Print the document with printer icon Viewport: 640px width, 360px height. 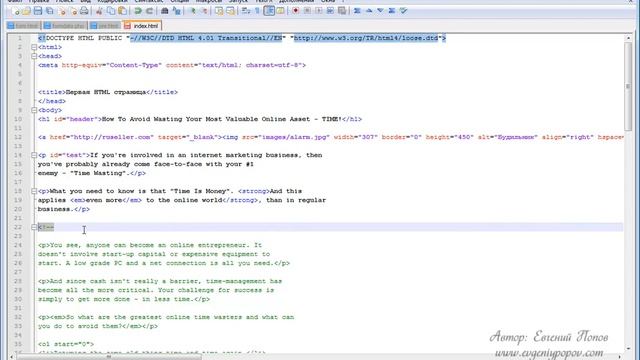(84, 11)
